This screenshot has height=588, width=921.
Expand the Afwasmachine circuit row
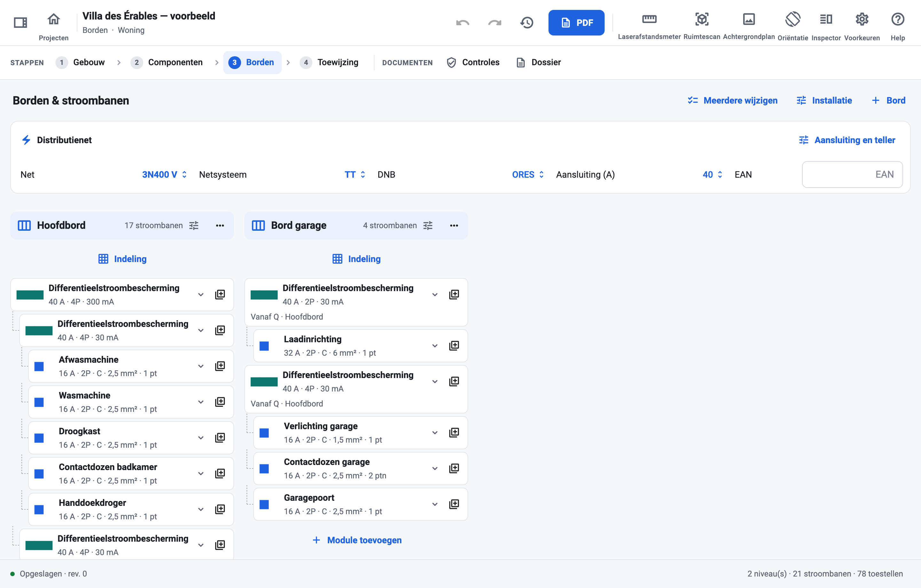tap(201, 366)
